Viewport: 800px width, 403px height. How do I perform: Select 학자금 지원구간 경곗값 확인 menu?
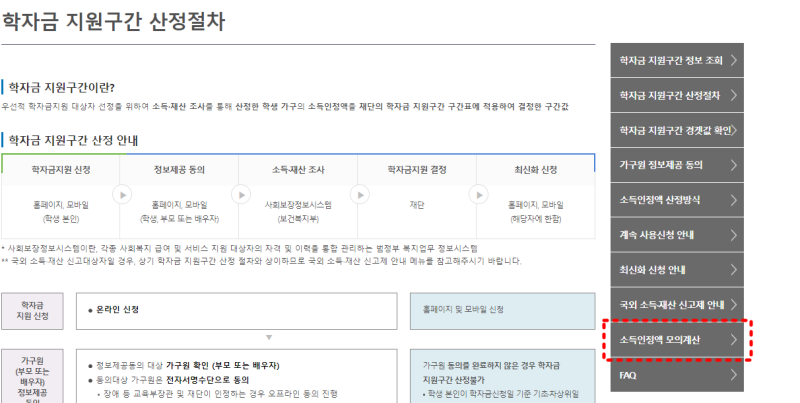[677, 131]
